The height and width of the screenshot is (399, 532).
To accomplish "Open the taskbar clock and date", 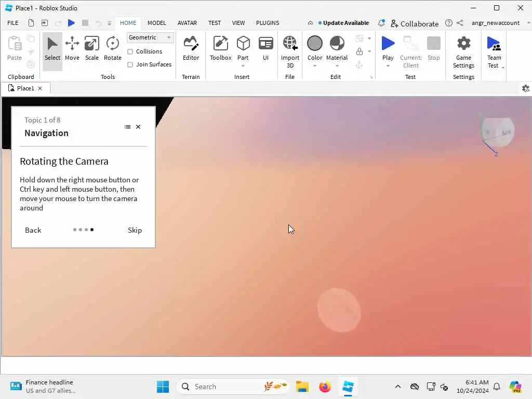I will (472, 387).
